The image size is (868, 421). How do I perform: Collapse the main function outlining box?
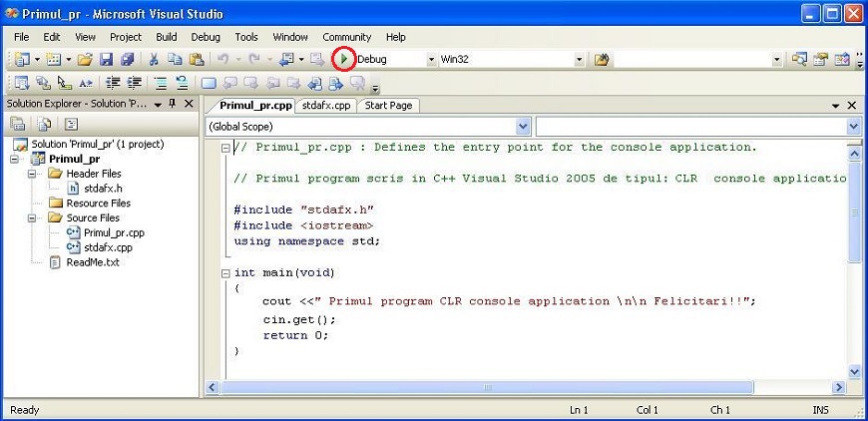(x=225, y=272)
